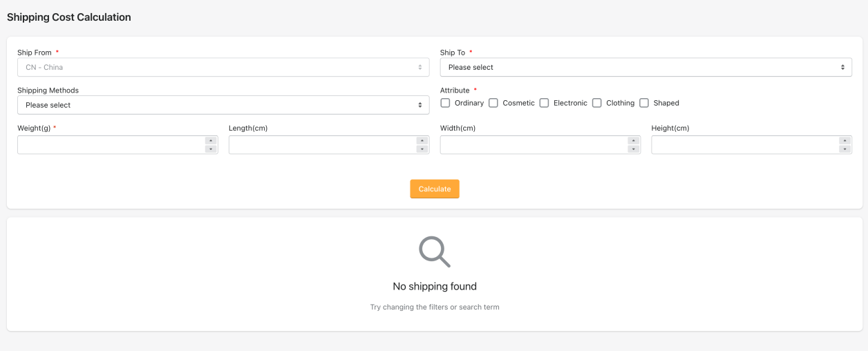Click the magnifying glass search icon

[x=435, y=252]
